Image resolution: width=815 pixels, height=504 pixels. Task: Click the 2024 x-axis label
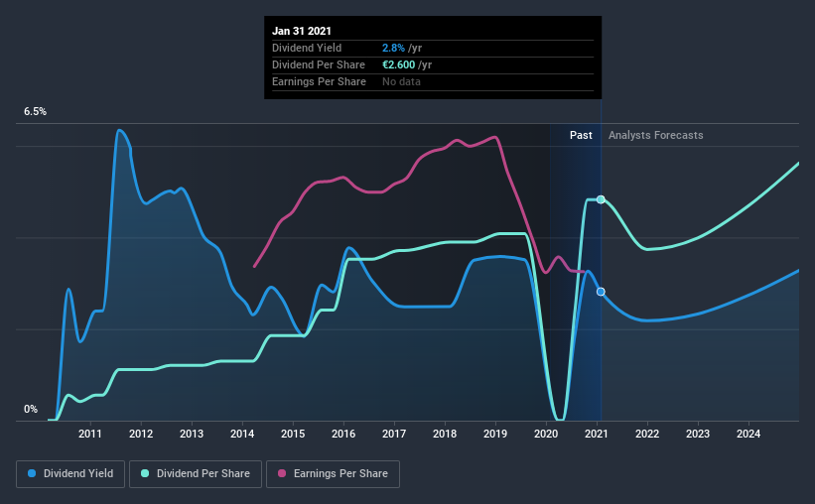click(x=748, y=434)
